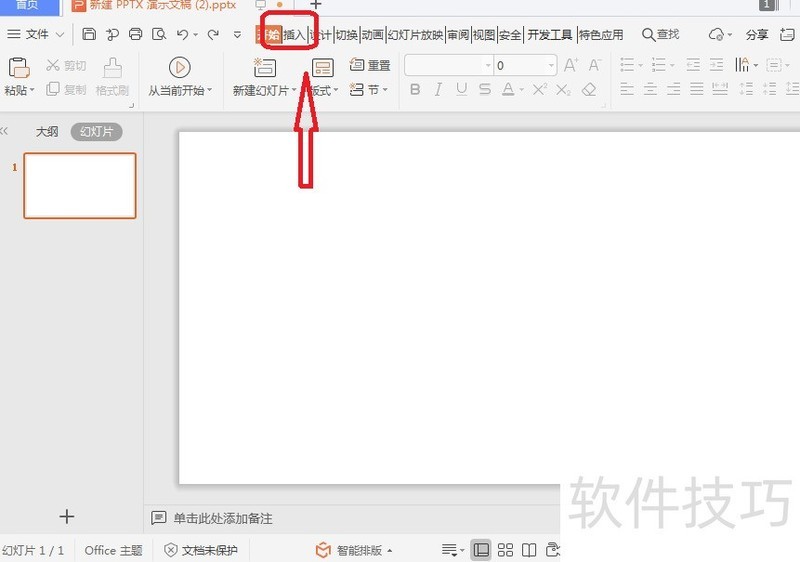
Task: Open the 特色应用 tab
Action: click(x=601, y=35)
